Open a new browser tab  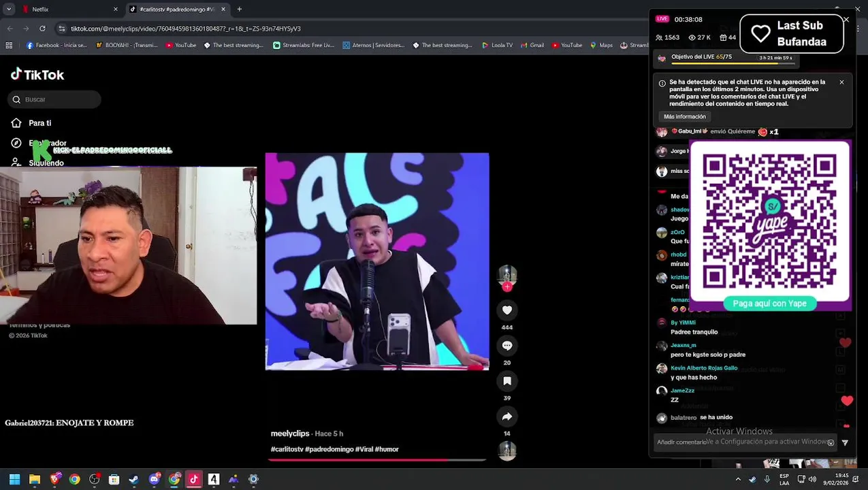click(240, 9)
